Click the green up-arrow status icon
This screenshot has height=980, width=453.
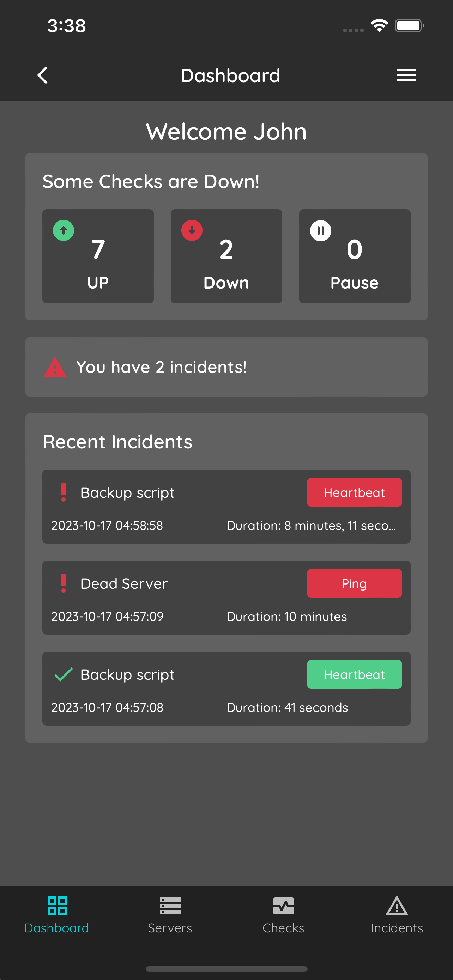click(x=63, y=231)
